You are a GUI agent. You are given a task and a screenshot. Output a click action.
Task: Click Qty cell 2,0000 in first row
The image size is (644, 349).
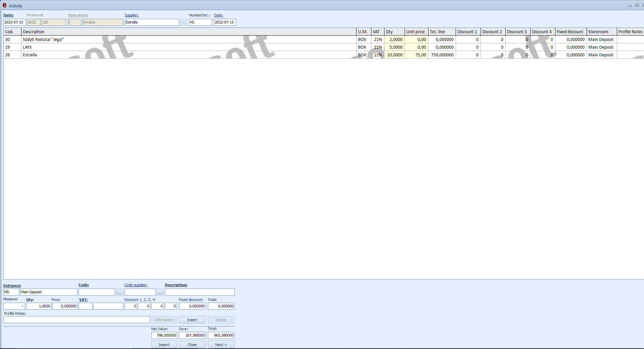tap(395, 40)
